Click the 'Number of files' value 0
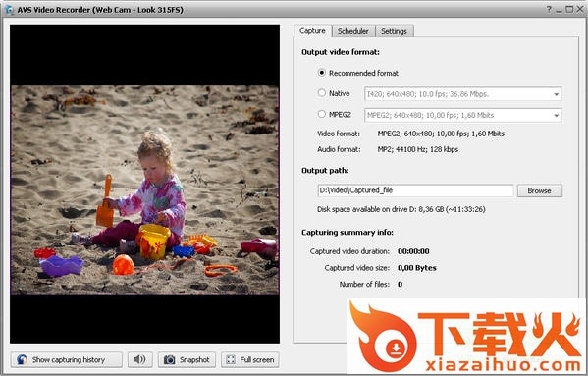This screenshot has height=376, width=588. pos(401,284)
